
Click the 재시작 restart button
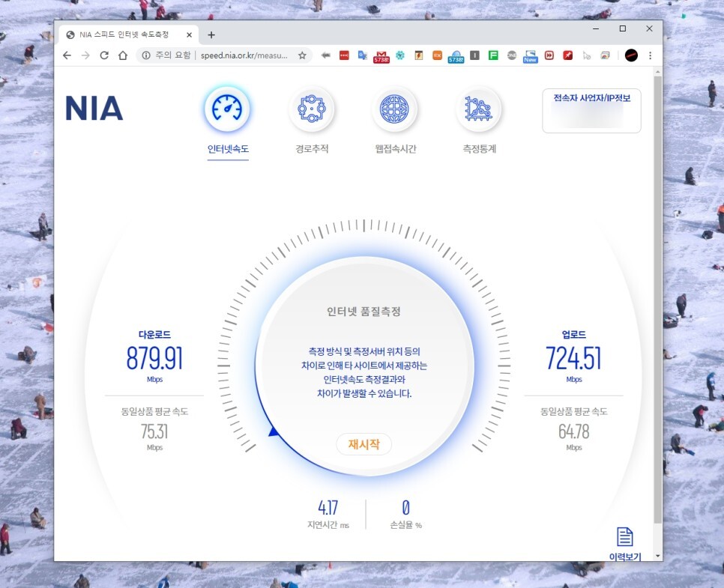tap(363, 444)
